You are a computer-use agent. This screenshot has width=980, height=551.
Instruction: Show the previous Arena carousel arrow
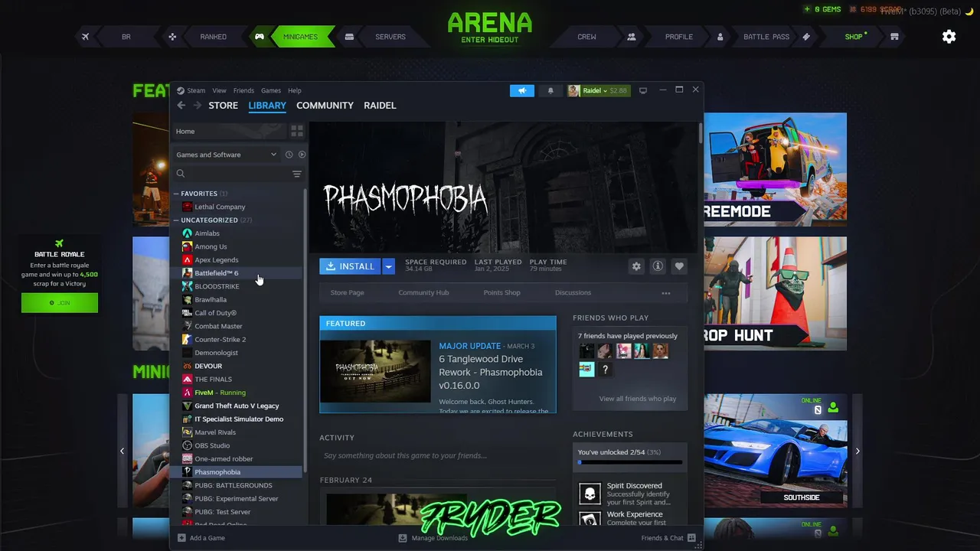(122, 452)
